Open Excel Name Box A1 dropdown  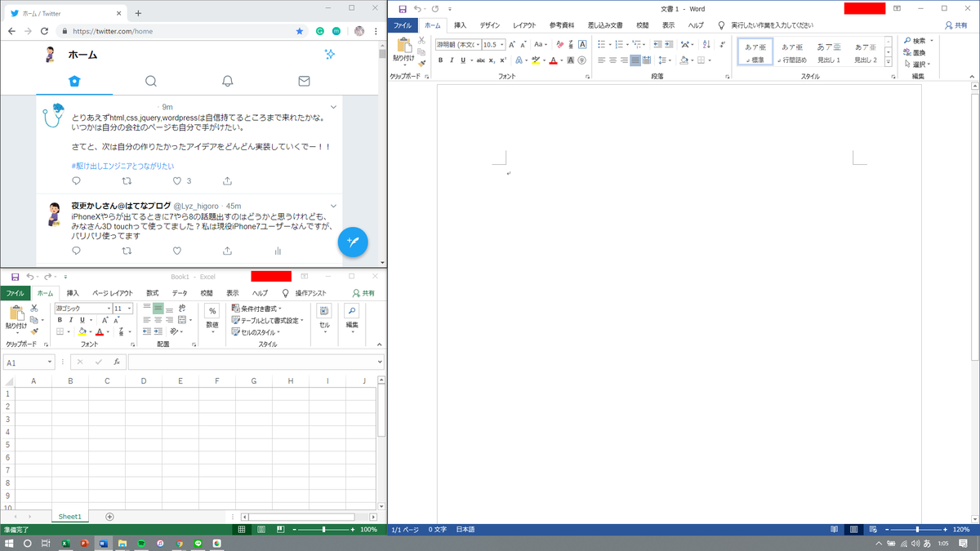(x=50, y=362)
